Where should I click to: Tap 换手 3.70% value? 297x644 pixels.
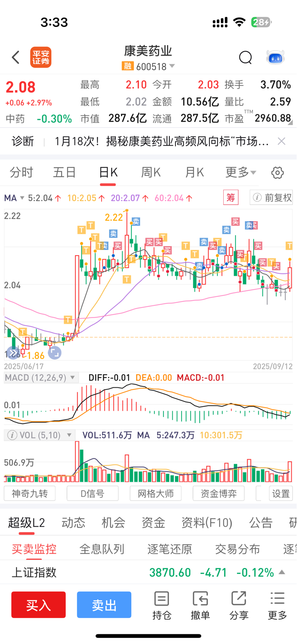pyautogui.click(x=275, y=85)
